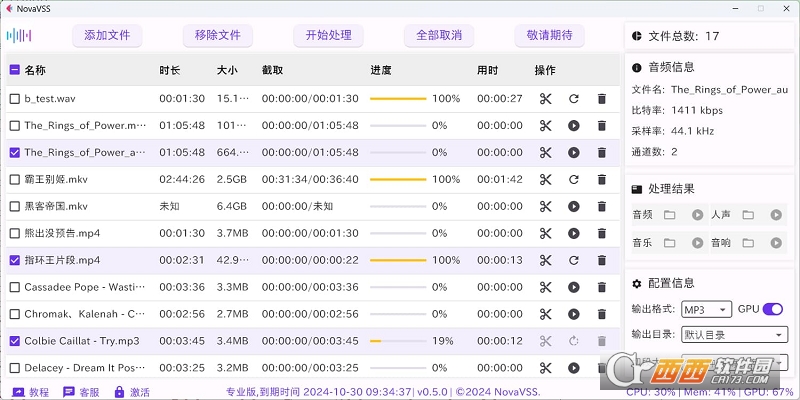Uncheck the 指环王片段.mp4 checkbox
Viewport: 800px width, 400px height.
15,260
